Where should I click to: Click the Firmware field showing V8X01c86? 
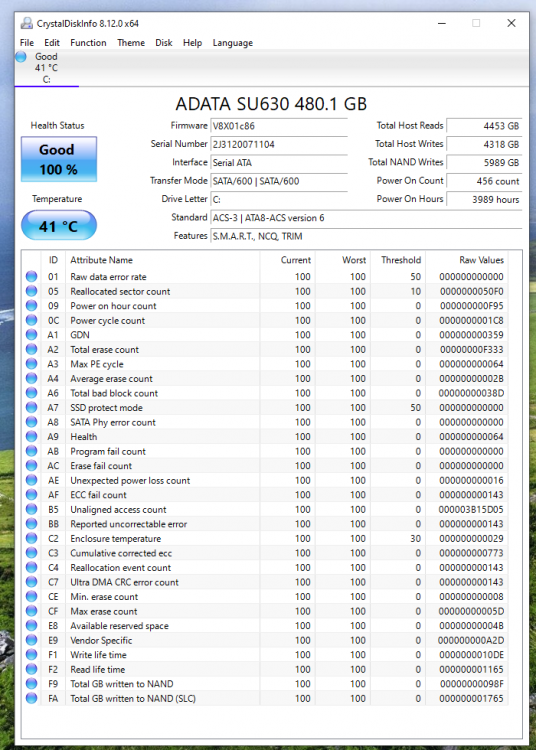click(x=279, y=126)
